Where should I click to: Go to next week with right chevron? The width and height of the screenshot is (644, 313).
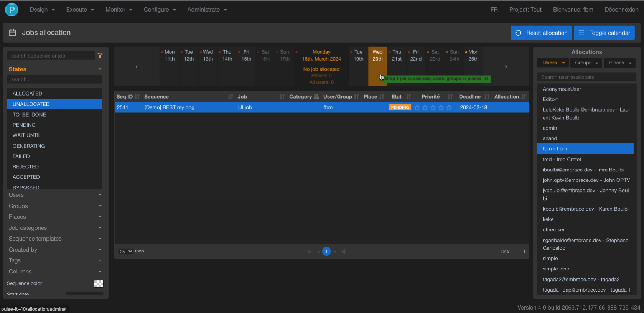point(506,67)
